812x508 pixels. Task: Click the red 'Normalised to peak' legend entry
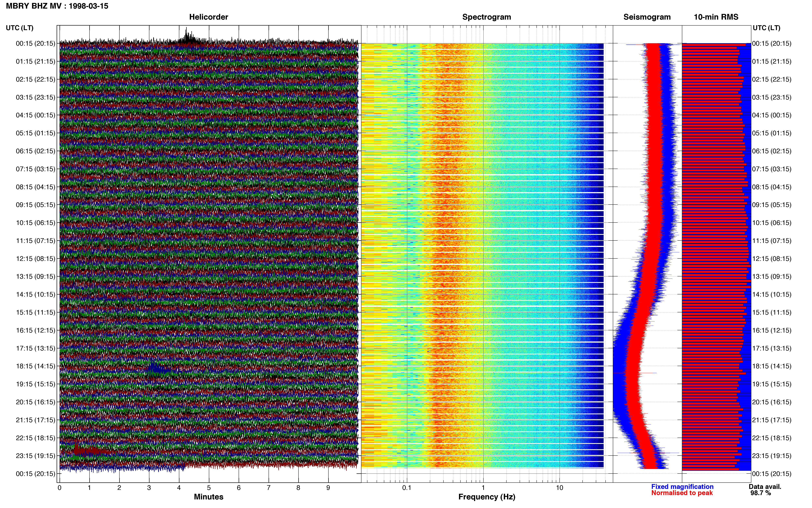tap(682, 493)
